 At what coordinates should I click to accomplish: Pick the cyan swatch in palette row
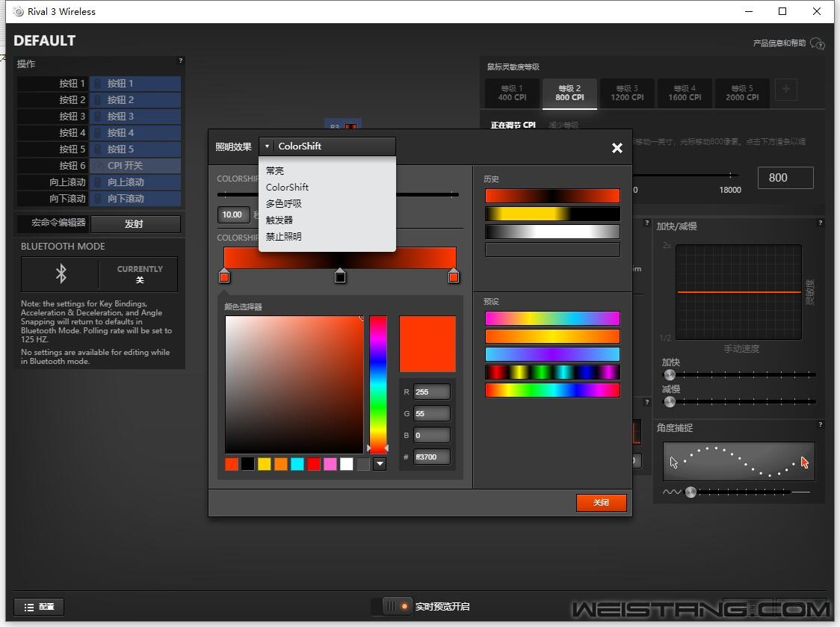[x=297, y=464]
